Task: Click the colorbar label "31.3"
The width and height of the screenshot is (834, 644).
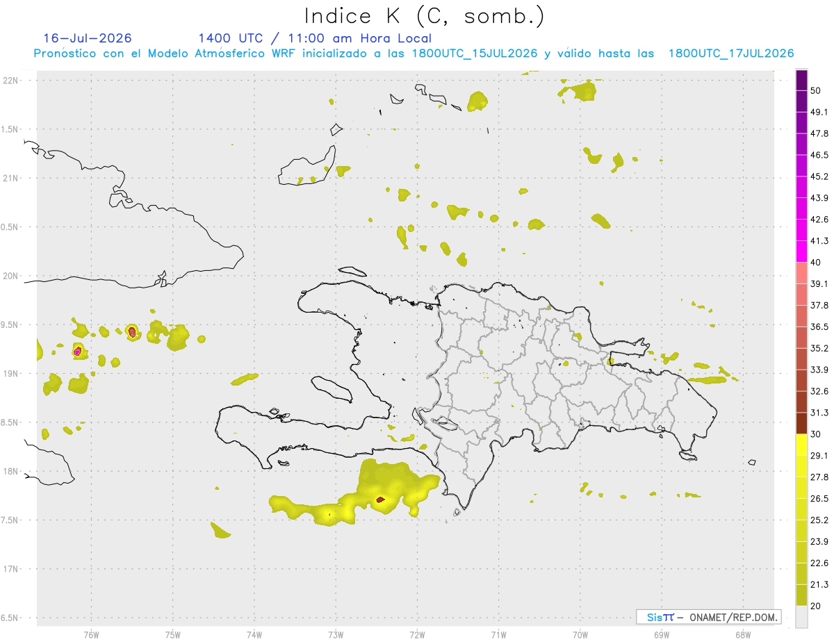Action: (x=819, y=413)
